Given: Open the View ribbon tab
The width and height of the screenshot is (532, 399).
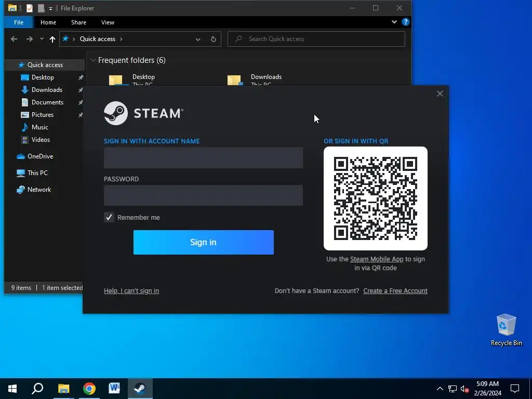Looking at the screenshot, I should (x=108, y=22).
